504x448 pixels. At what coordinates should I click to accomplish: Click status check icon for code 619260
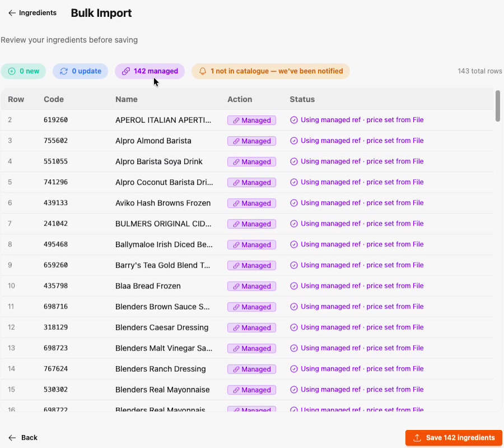294,120
